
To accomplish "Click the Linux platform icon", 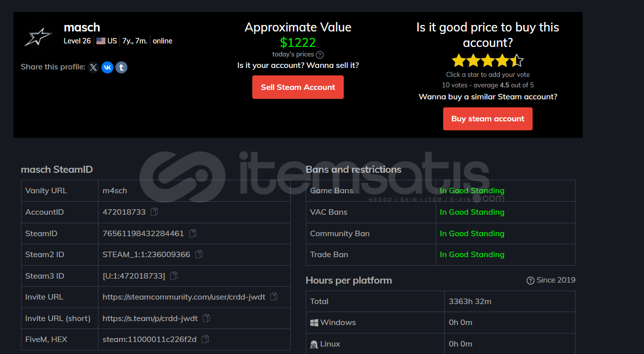I will tap(314, 344).
